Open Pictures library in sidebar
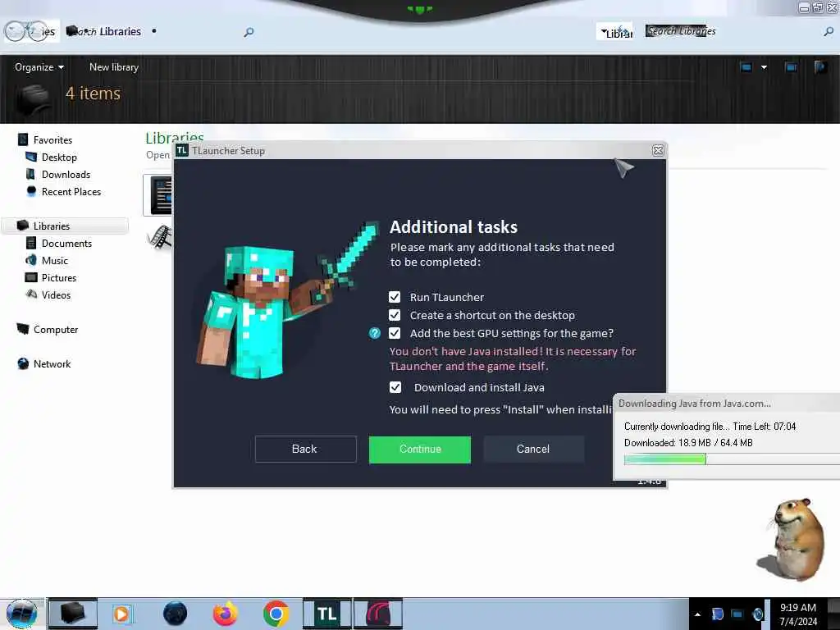The image size is (840, 630). [59, 277]
